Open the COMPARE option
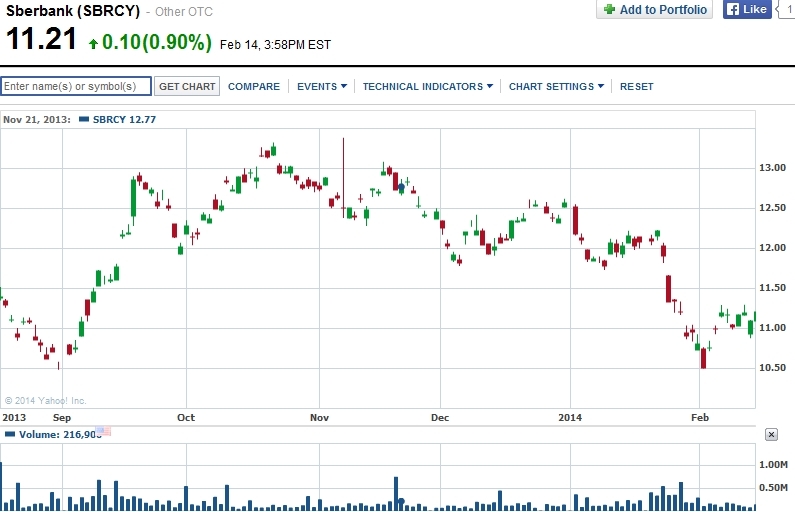Screen dimensions: 795x512 (x=254, y=87)
